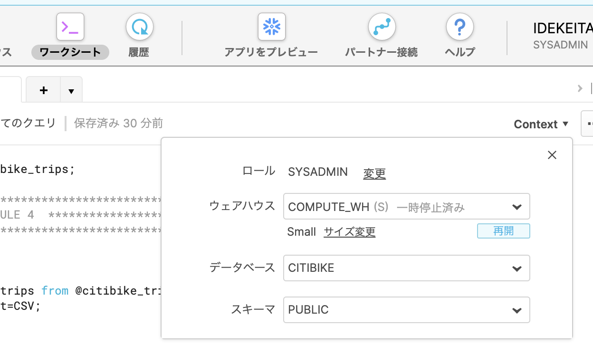The height and width of the screenshot is (364, 593).
Task: Open the COMPUTE_WH warehouse dropdown
Action: coord(407,206)
